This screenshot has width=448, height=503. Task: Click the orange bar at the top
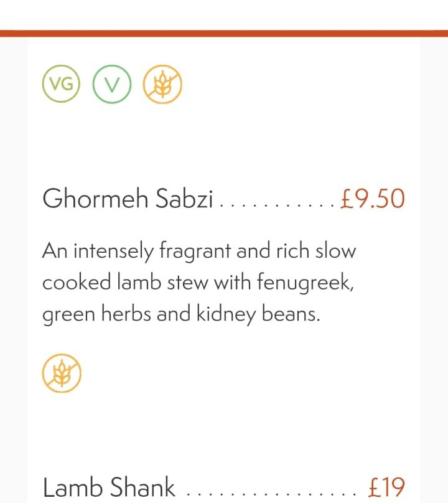coord(224,33)
